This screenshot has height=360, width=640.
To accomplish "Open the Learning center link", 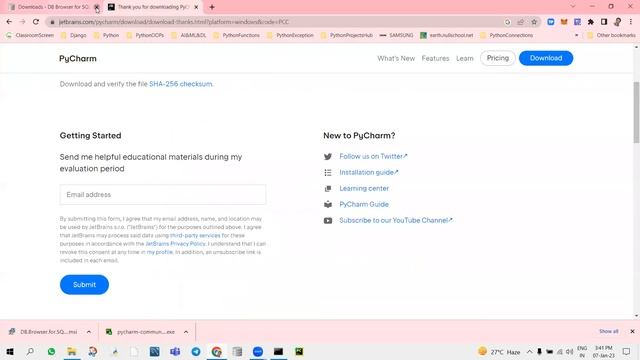I will 364,189.
